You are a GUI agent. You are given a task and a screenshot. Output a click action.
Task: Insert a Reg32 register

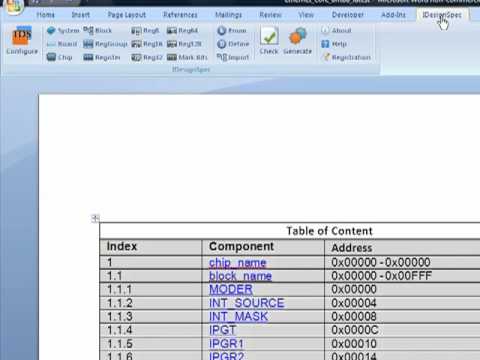click(x=147, y=57)
